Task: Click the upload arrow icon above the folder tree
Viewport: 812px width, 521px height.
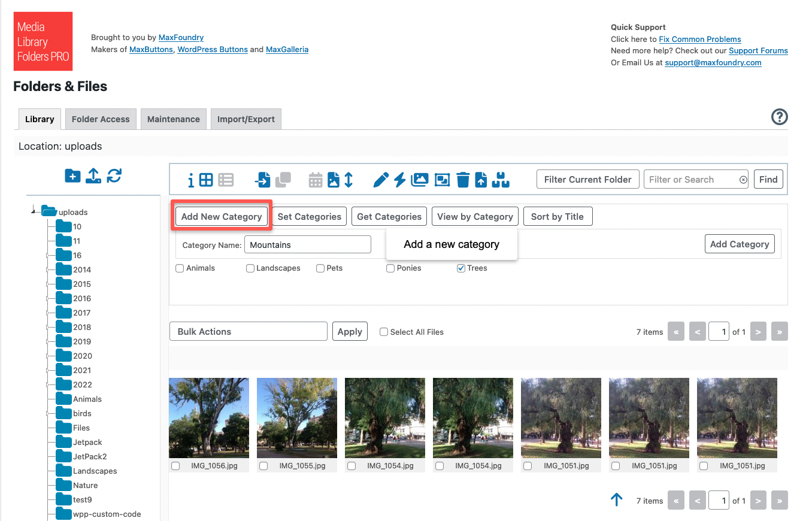Action: pyautogui.click(x=93, y=176)
